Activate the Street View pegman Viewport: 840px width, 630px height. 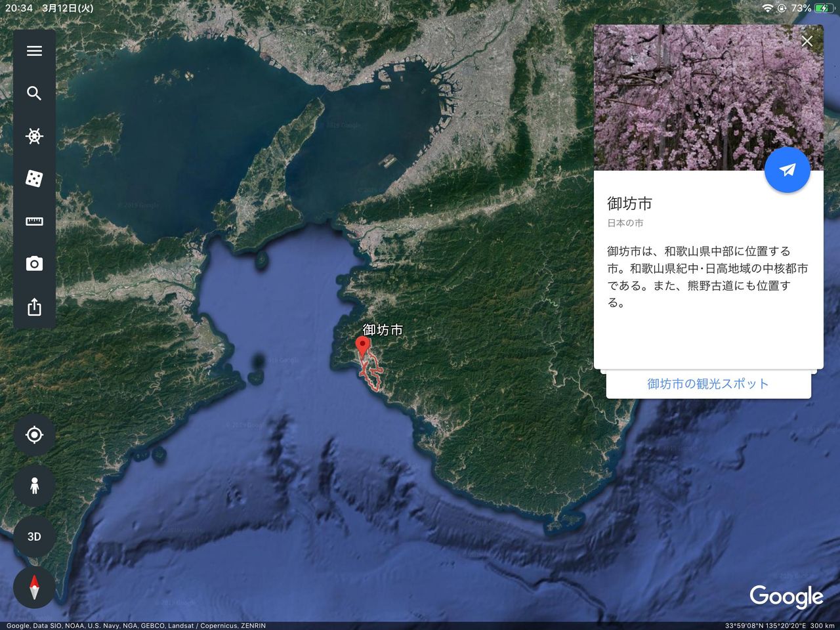point(34,486)
